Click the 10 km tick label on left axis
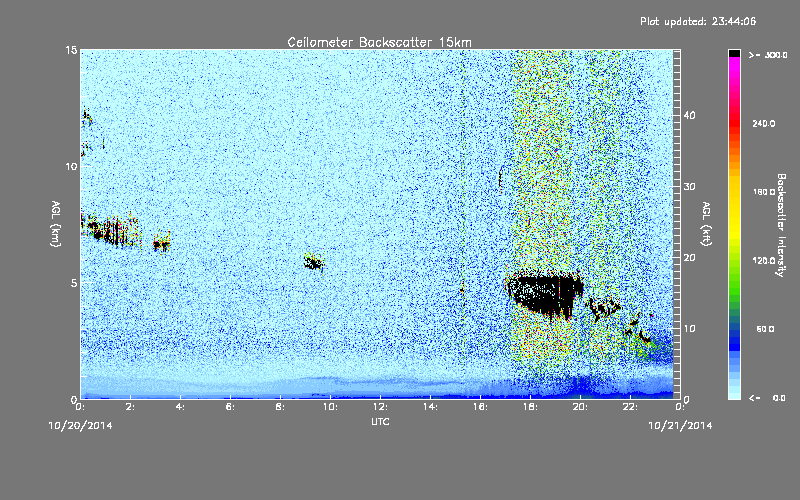This screenshot has height=500, width=800. pos(71,166)
